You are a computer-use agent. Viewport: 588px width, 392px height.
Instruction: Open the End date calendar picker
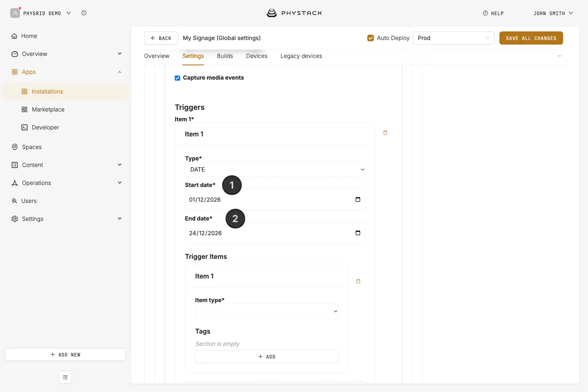[358, 233]
